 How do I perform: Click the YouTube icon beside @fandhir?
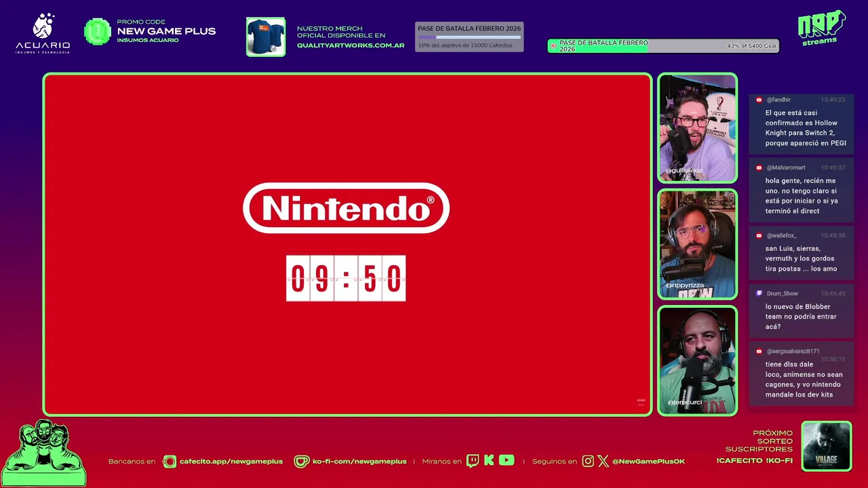[x=759, y=100]
